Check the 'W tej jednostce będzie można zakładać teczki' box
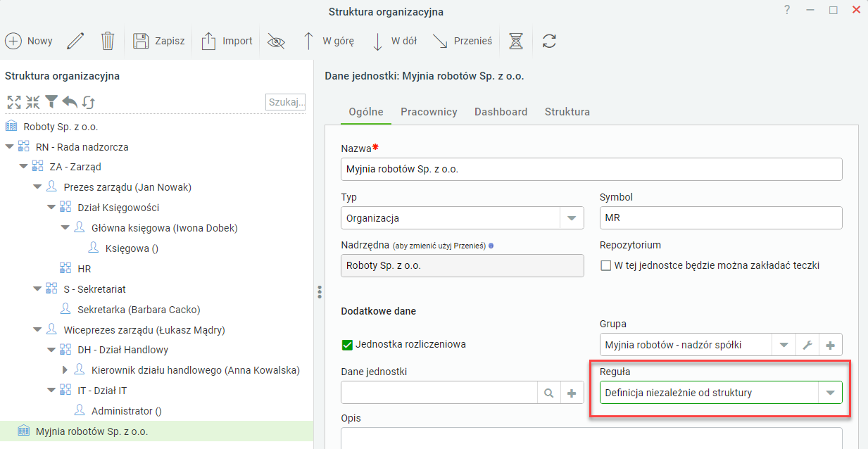This screenshot has height=449, width=868. click(605, 265)
